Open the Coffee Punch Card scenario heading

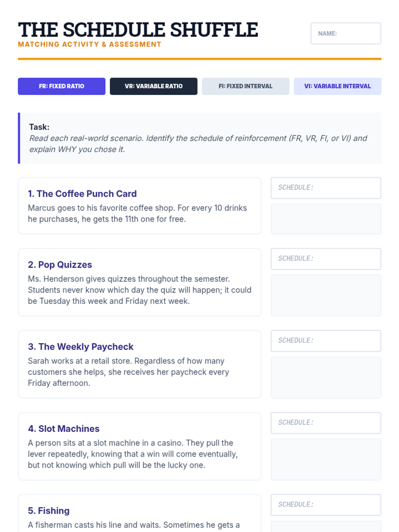(82, 194)
